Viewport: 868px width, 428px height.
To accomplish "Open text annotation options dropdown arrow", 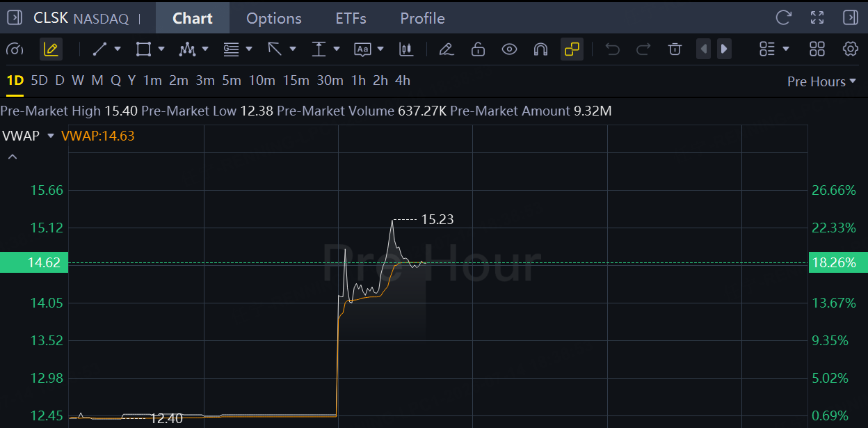I will pyautogui.click(x=380, y=49).
